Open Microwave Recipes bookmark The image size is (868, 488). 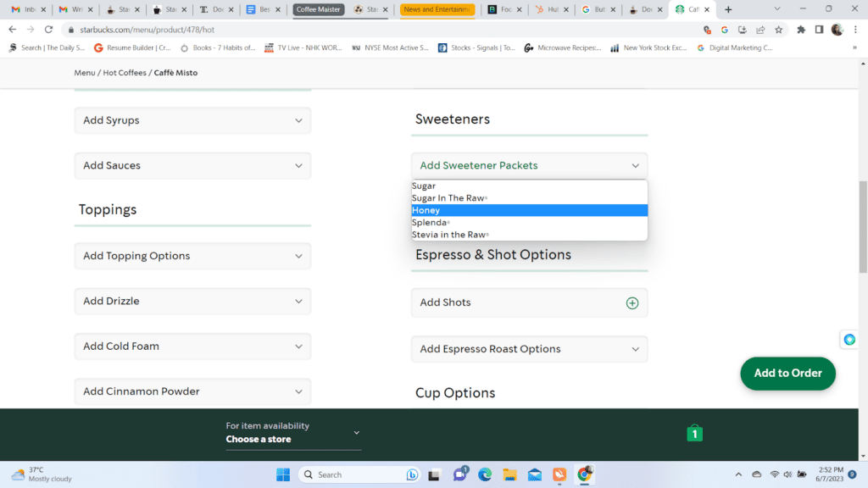point(563,48)
